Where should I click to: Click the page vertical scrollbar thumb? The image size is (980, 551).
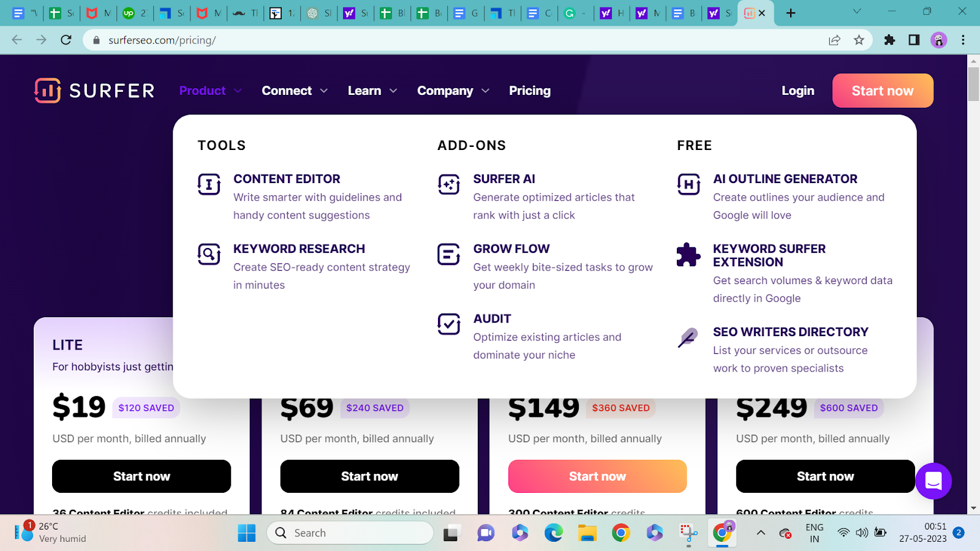pyautogui.click(x=973, y=84)
